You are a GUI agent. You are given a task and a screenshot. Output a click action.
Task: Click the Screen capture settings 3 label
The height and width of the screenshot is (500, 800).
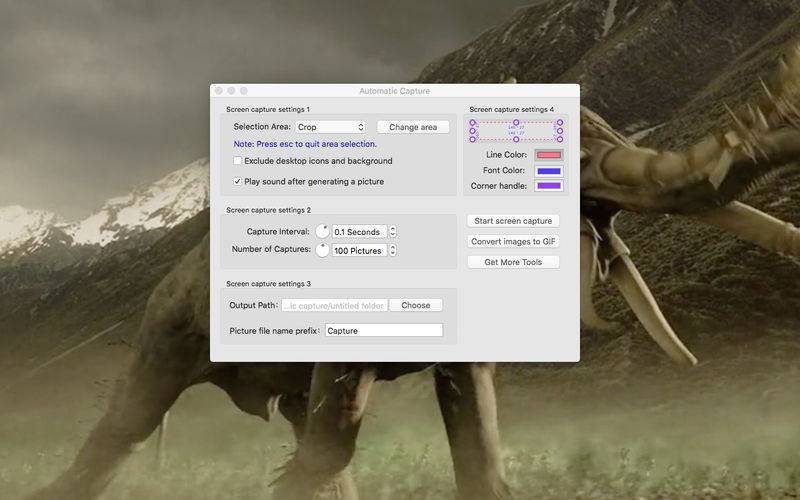click(x=268, y=284)
